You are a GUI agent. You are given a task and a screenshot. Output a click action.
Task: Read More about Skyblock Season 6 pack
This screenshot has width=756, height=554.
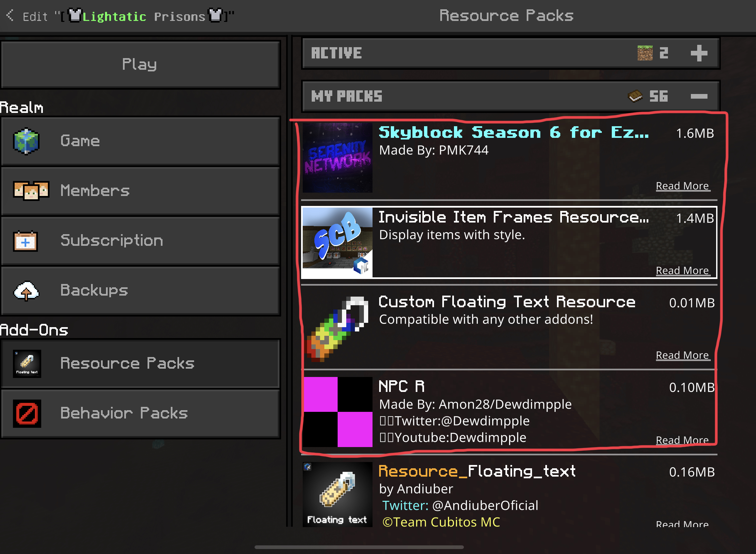coord(682,186)
